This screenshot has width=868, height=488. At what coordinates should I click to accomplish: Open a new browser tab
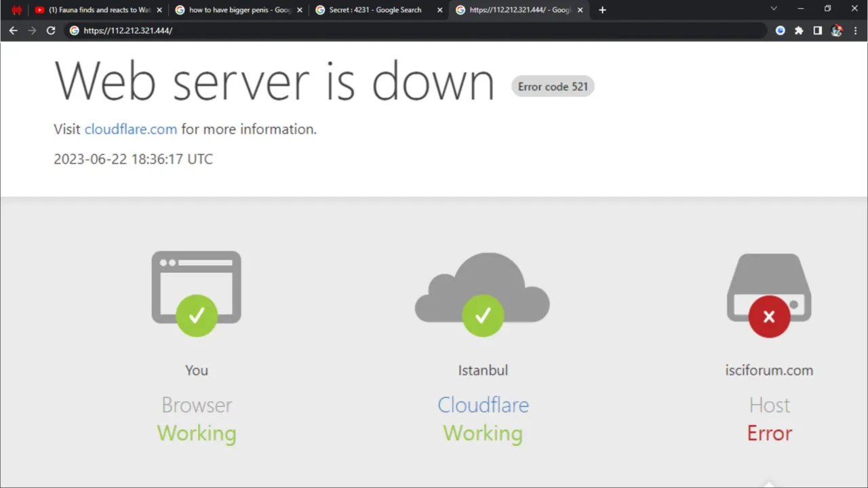click(x=602, y=10)
